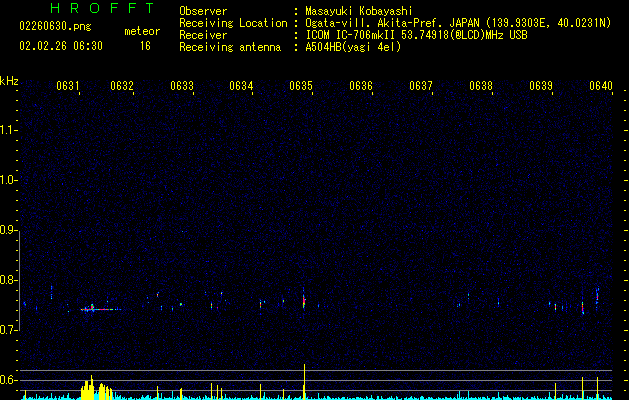The image size is (629, 400).
Task: Click the Receiving Location label
Action: tap(233, 23)
